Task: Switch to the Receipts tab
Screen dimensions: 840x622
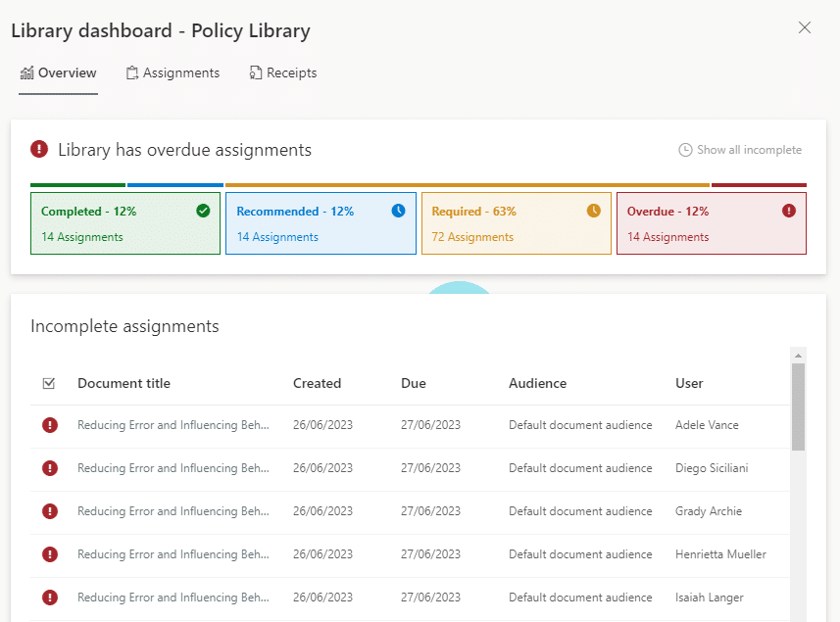Action: coord(282,72)
